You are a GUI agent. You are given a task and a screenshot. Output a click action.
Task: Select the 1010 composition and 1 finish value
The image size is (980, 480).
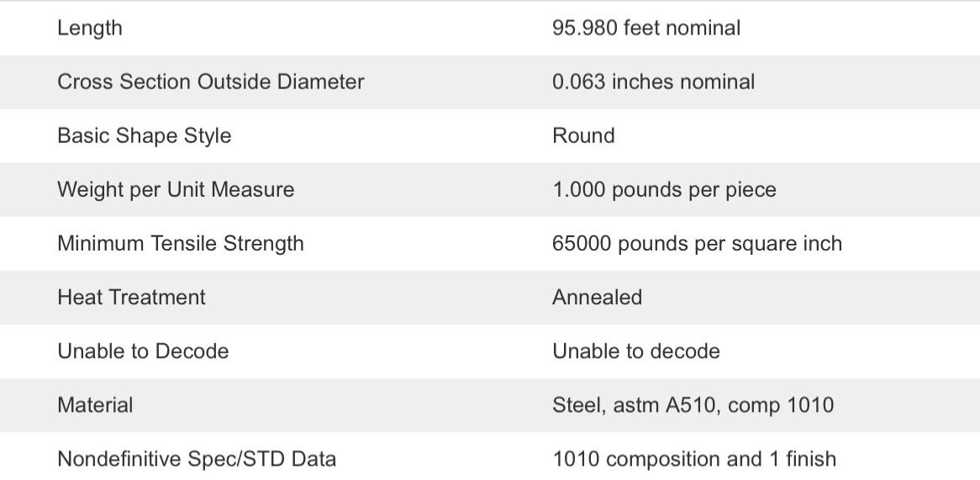pyautogui.click(x=694, y=459)
